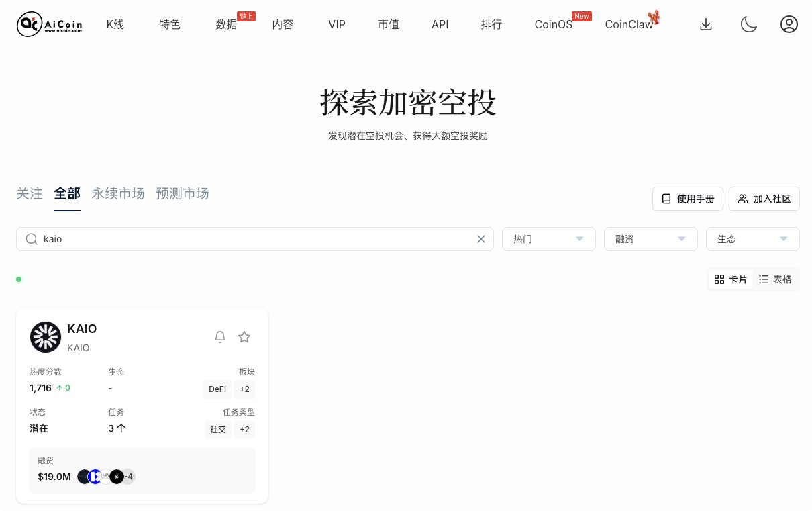Open the VIP menu
812x511 pixels.
point(337,25)
